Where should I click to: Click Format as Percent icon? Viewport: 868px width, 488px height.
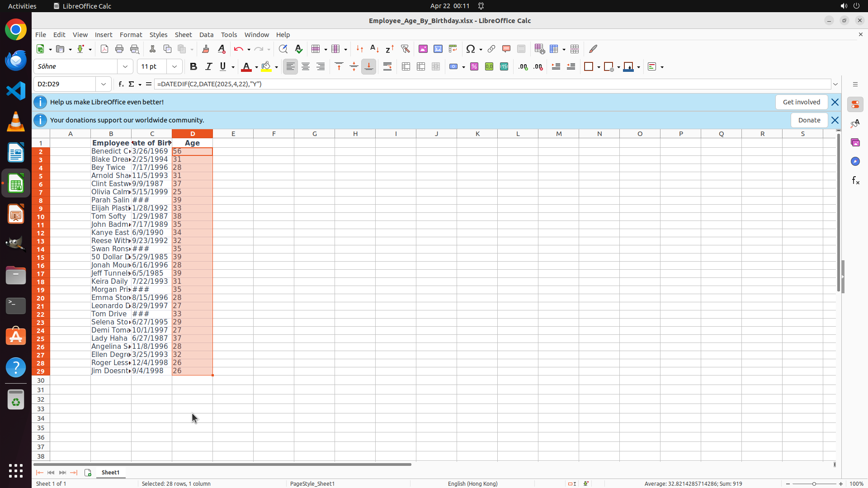point(474,67)
